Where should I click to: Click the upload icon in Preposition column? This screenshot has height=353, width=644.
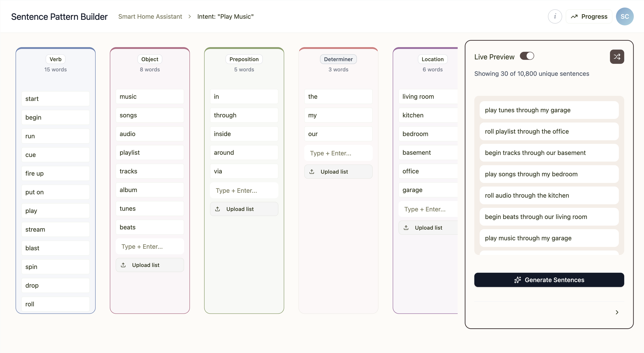click(218, 209)
